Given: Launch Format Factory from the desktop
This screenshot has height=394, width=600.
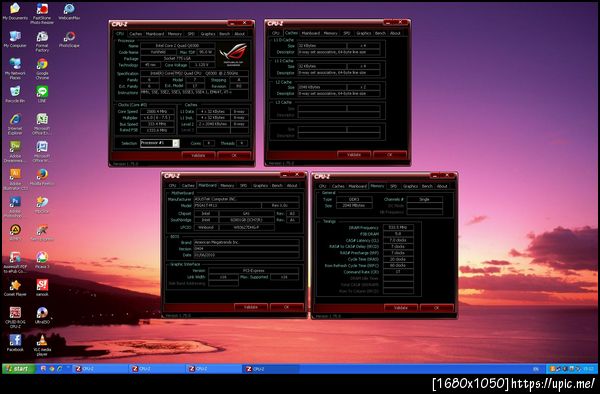Looking at the screenshot, I should (42, 41).
